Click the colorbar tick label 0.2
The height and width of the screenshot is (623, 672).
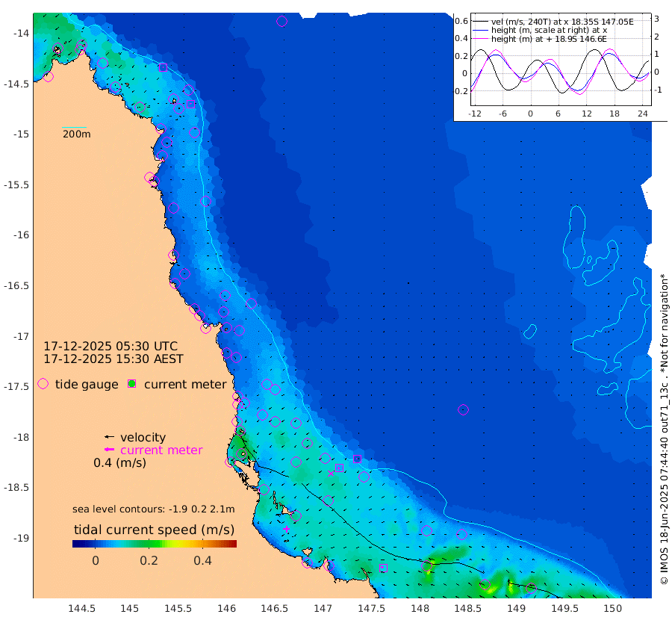pyautogui.click(x=149, y=560)
